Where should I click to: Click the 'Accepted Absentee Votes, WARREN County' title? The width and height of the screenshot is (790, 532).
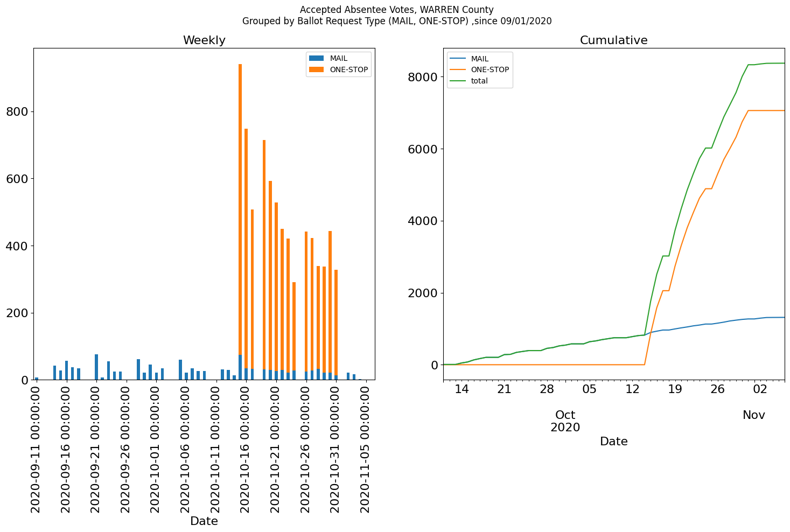click(397, 10)
